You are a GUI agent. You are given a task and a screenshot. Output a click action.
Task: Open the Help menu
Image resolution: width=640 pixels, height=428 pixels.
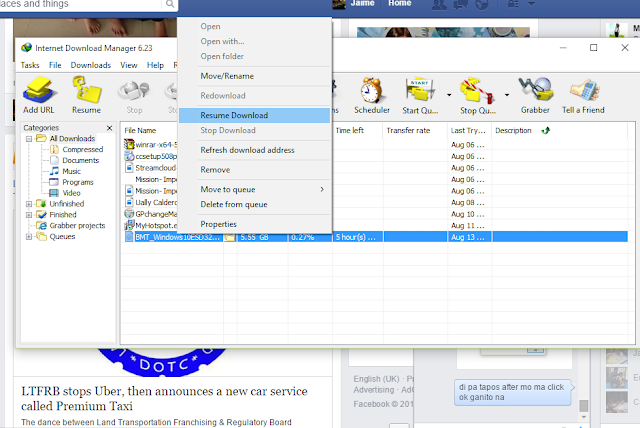point(155,65)
